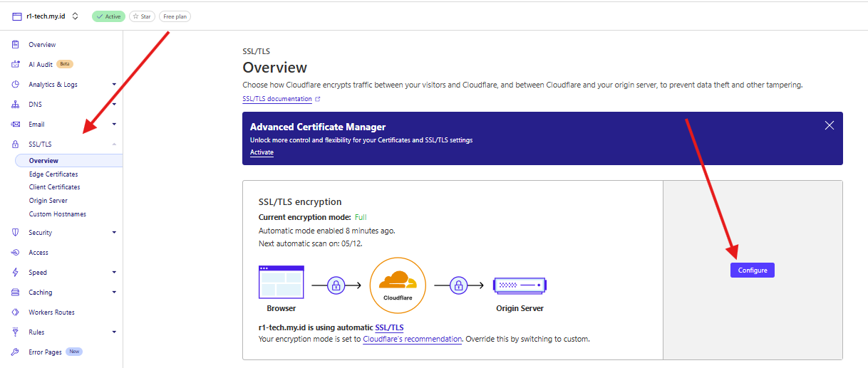The height and width of the screenshot is (368, 868).
Task: Click the Security shield icon
Action: point(16,233)
